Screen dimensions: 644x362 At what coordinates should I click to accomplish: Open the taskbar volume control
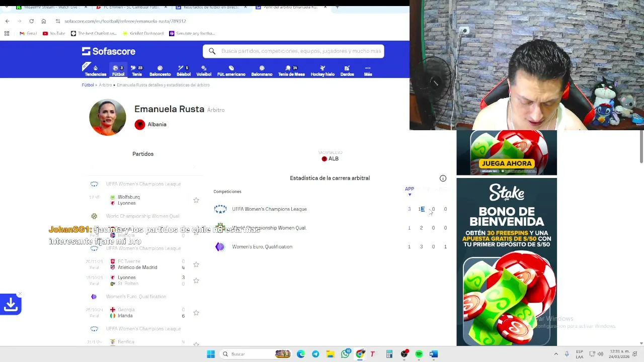click(600, 354)
